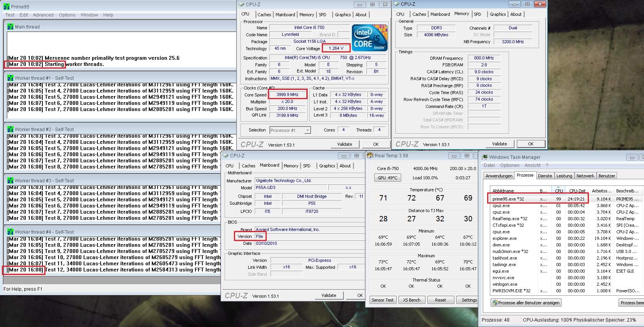The width and height of the screenshot is (644, 327).
Task: Switch to the Dienste tab in Task-Manager
Action: [545, 176]
